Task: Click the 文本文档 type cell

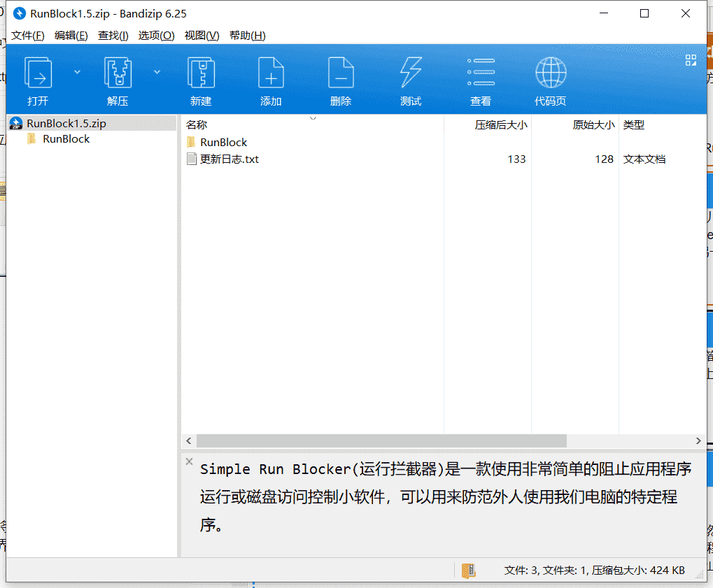Action: [644, 159]
